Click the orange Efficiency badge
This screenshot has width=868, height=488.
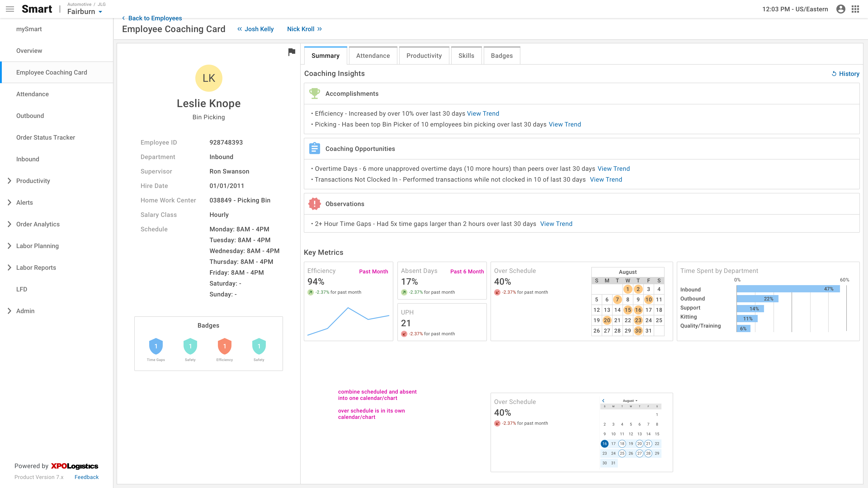pyautogui.click(x=224, y=346)
